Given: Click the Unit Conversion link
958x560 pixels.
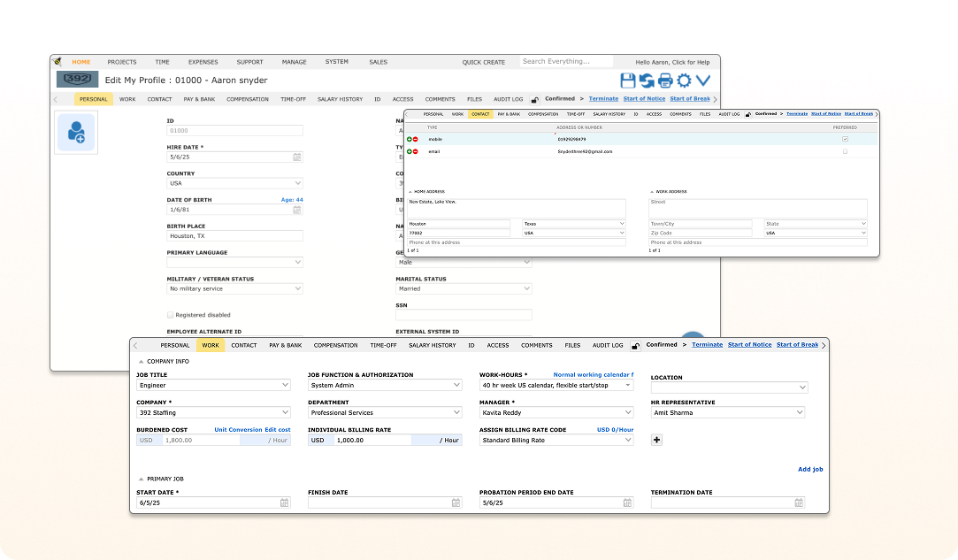Looking at the screenshot, I should click(x=238, y=430).
